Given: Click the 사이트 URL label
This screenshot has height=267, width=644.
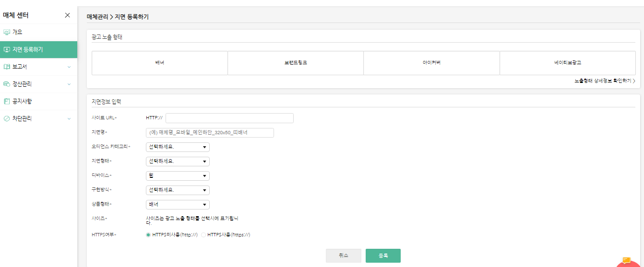Looking at the screenshot, I should [104, 118].
